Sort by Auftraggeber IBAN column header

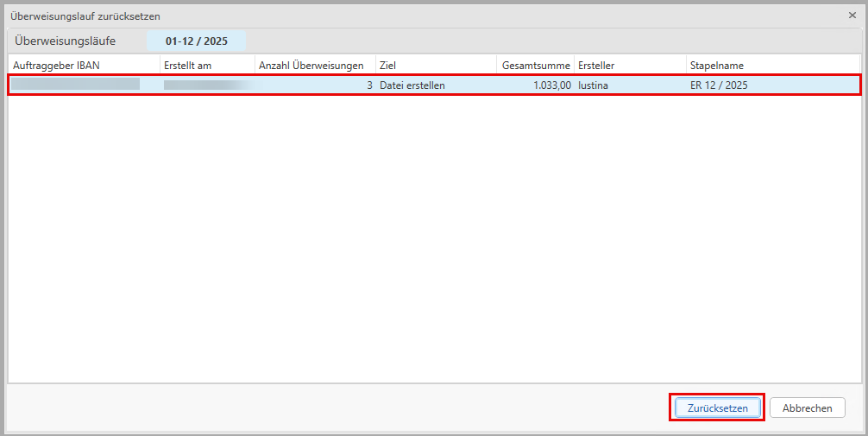[x=84, y=65]
